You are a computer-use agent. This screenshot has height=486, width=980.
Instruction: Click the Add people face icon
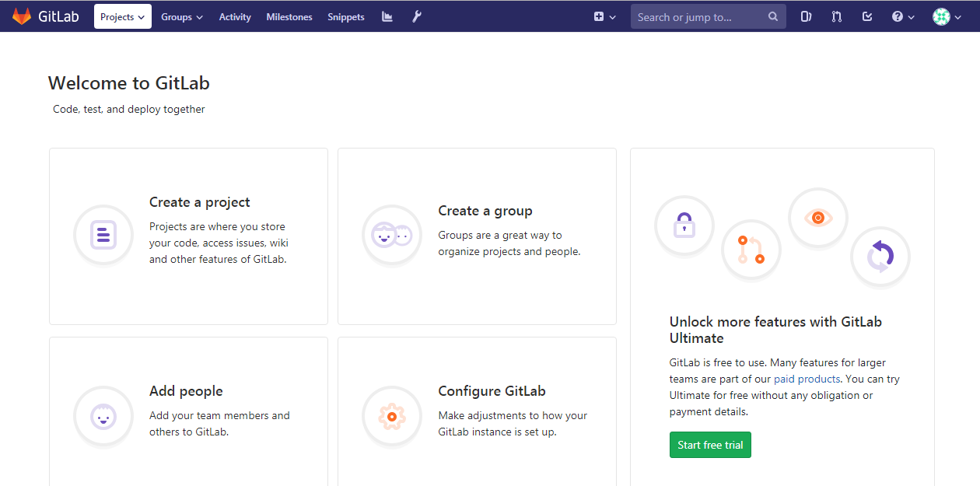click(x=103, y=416)
